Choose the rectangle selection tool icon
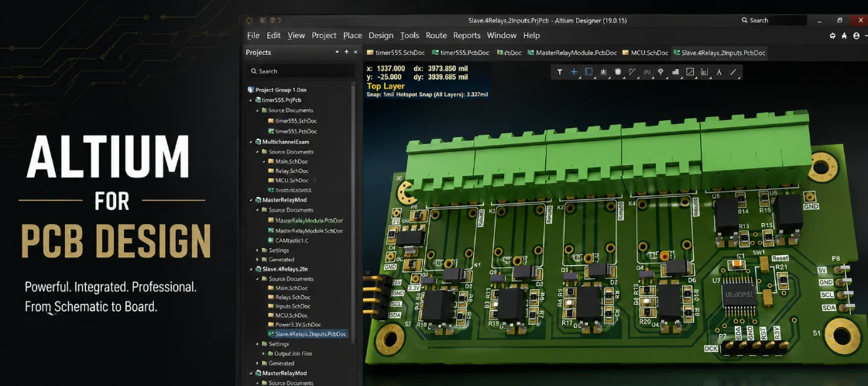 588,72
